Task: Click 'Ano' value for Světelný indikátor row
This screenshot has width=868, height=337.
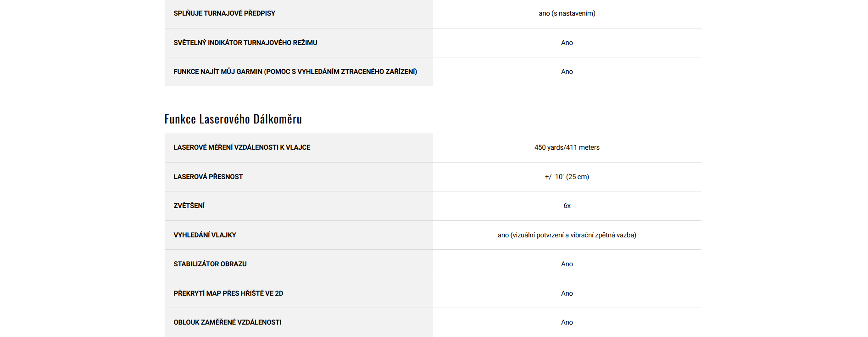Action: tap(567, 43)
